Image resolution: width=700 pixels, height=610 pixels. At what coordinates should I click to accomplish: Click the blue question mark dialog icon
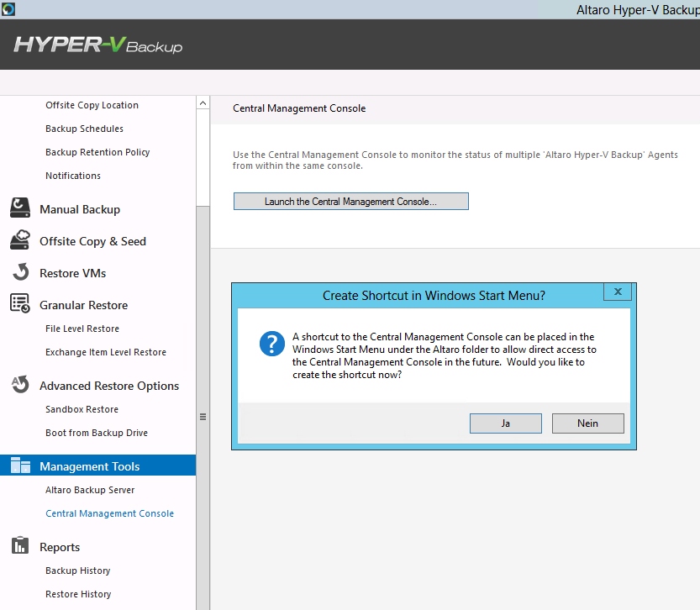(x=272, y=344)
